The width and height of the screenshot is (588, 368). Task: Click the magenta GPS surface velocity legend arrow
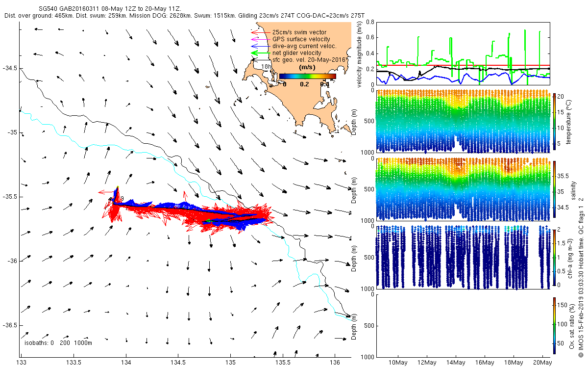pyautogui.click(x=260, y=39)
